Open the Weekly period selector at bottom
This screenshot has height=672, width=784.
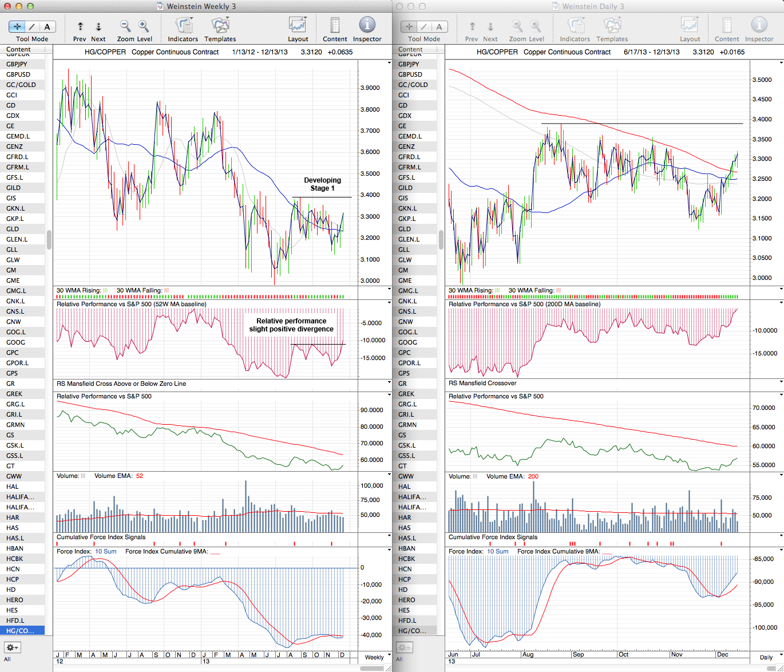pyautogui.click(x=375, y=657)
